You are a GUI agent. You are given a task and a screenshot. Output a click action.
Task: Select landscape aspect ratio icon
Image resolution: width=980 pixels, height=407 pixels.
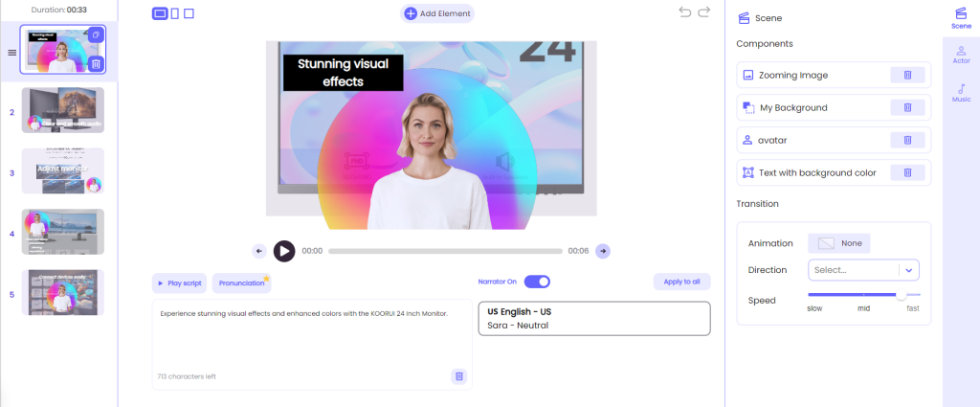[x=160, y=13]
